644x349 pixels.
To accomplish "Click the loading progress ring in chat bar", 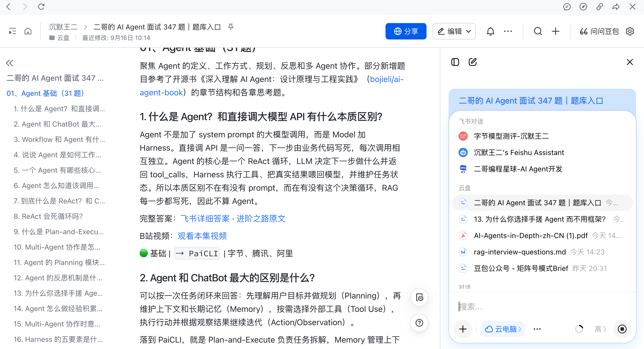I will click(579, 329).
